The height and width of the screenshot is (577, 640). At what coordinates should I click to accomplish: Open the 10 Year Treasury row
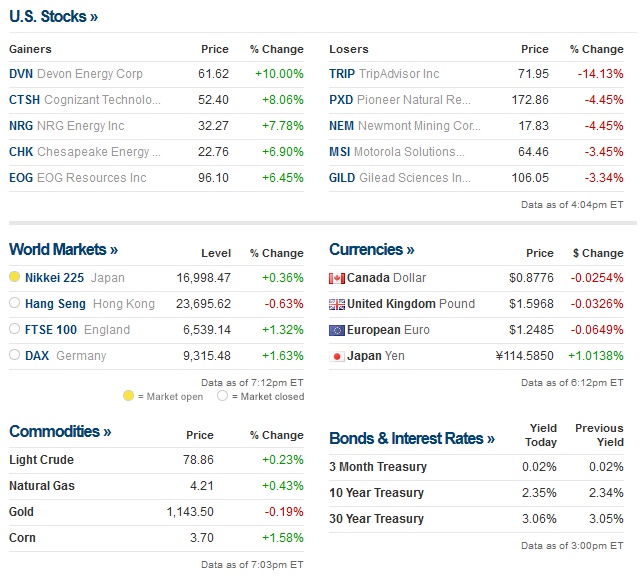pyautogui.click(x=476, y=493)
